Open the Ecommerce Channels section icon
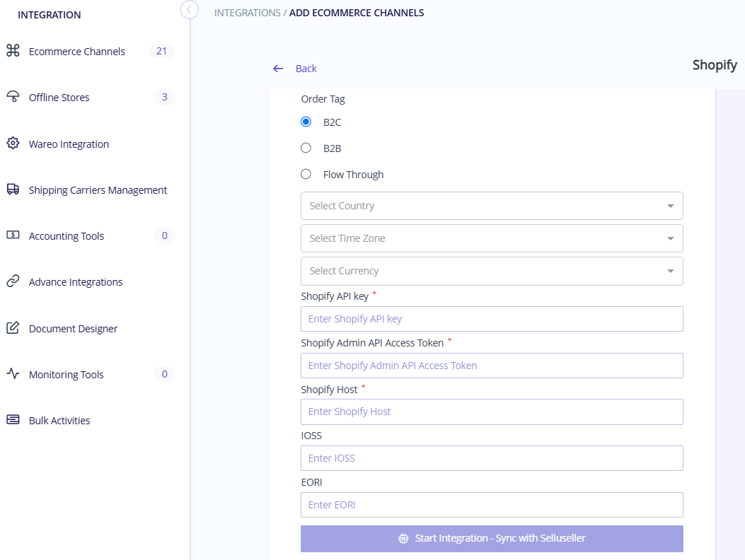745x560 pixels. 12,51
